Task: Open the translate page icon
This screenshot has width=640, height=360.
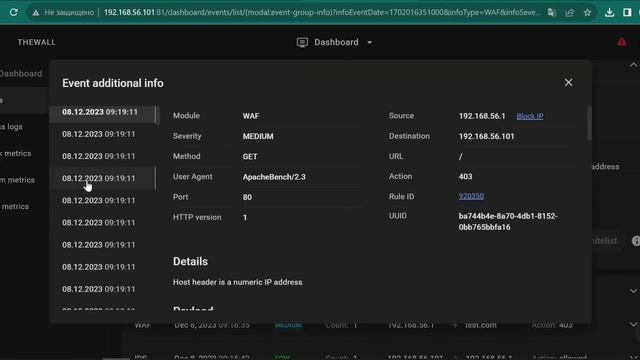Action: tap(552, 13)
